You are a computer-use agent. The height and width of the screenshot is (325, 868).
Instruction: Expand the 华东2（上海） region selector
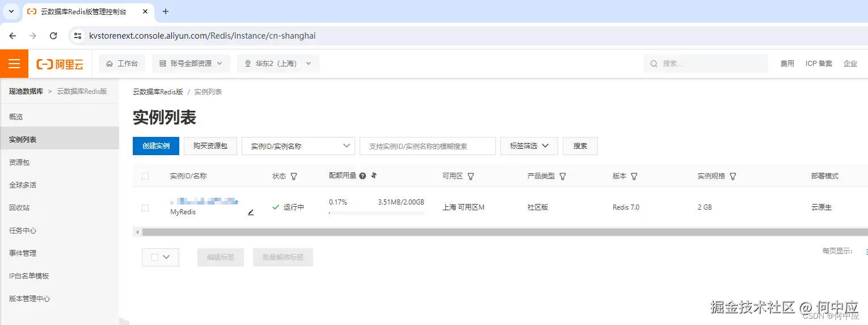(x=278, y=64)
